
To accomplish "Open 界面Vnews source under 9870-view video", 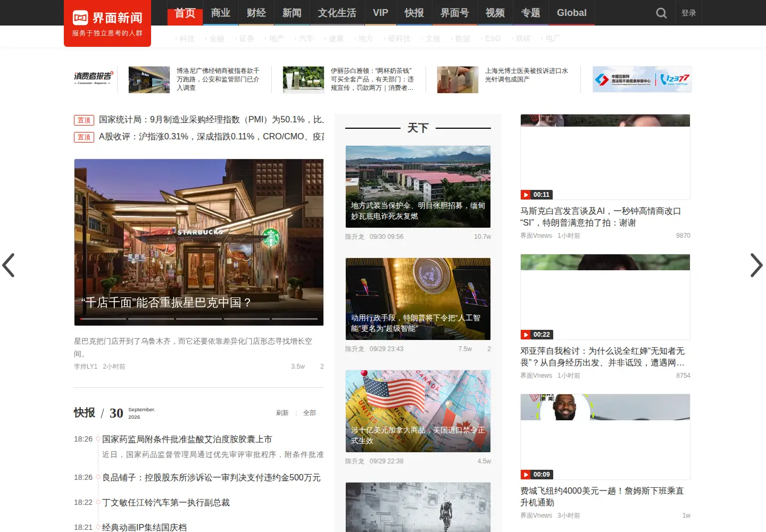I will point(536,236).
